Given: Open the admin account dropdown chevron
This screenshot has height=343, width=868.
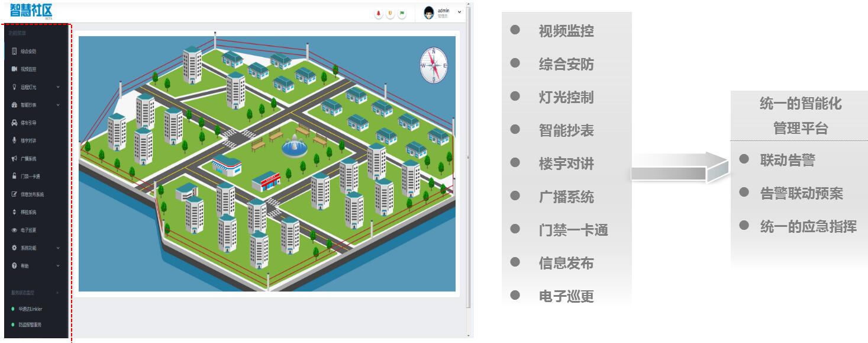Looking at the screenshot, I should click(459, 12).
